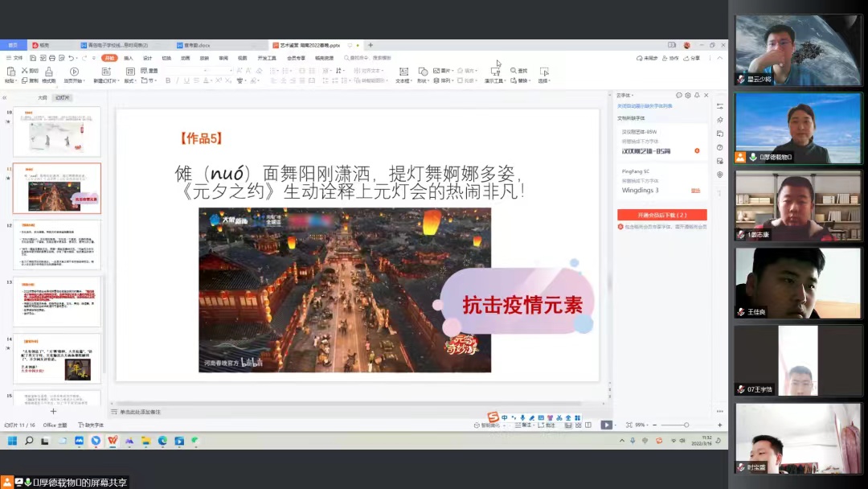Open Microsoft Edge from the taskbar
Viewport: 868px width, 489px height.
click(x=162, y=441)
